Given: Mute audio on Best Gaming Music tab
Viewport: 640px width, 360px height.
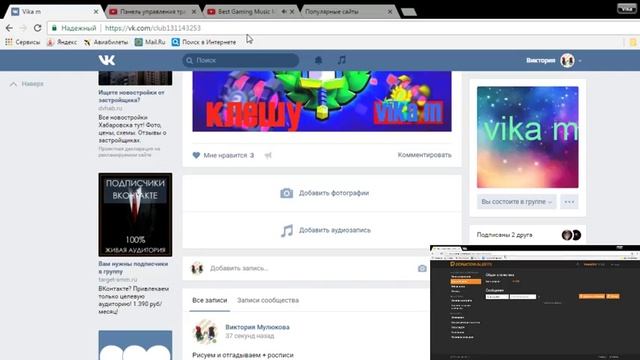Looking at the screenshot, I should (284, 12).
